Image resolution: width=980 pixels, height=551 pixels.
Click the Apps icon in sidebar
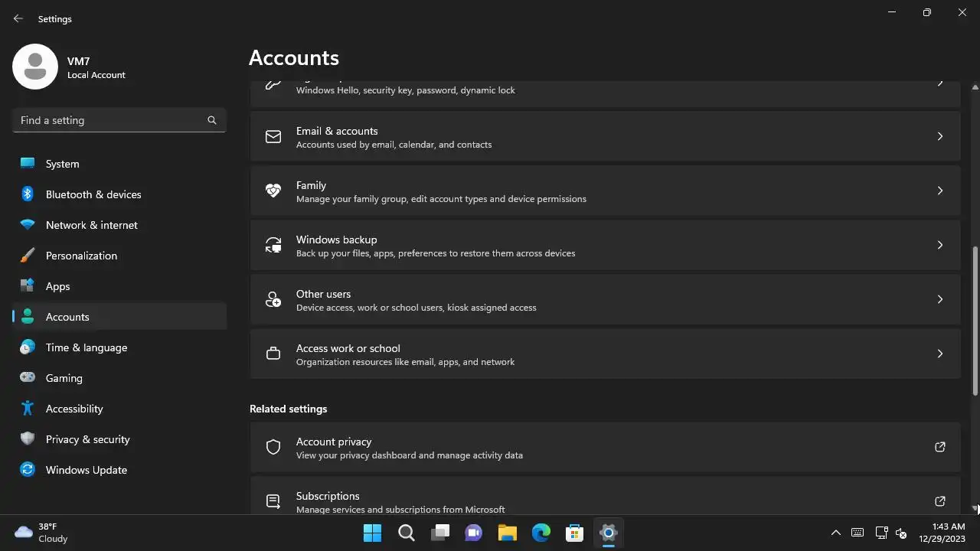28,286
